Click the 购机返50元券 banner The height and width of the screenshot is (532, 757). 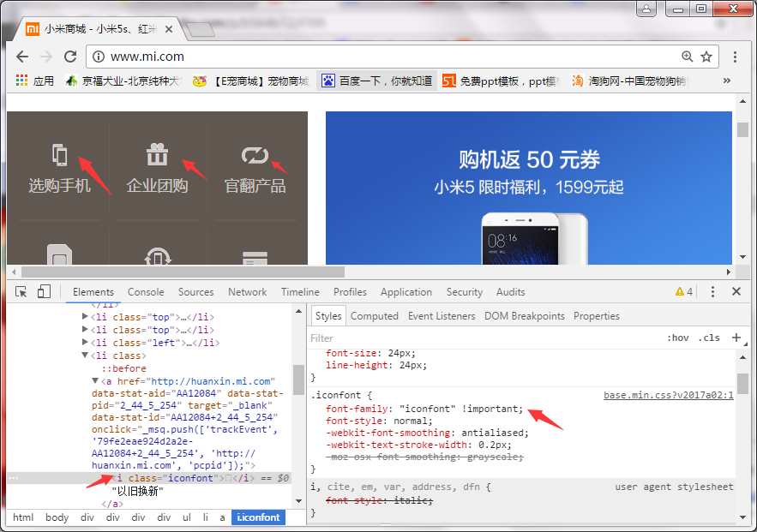point(529,188)
